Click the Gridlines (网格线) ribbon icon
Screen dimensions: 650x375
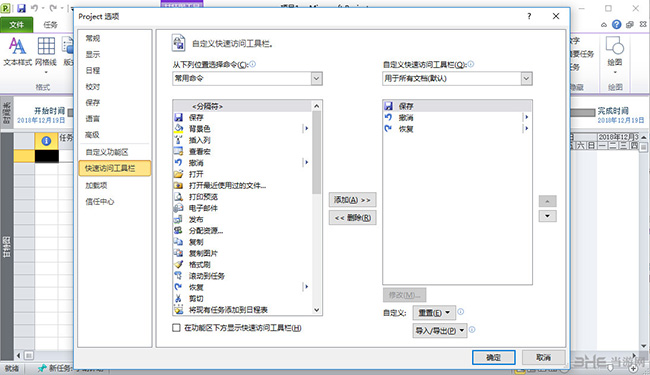pos(46,46)
